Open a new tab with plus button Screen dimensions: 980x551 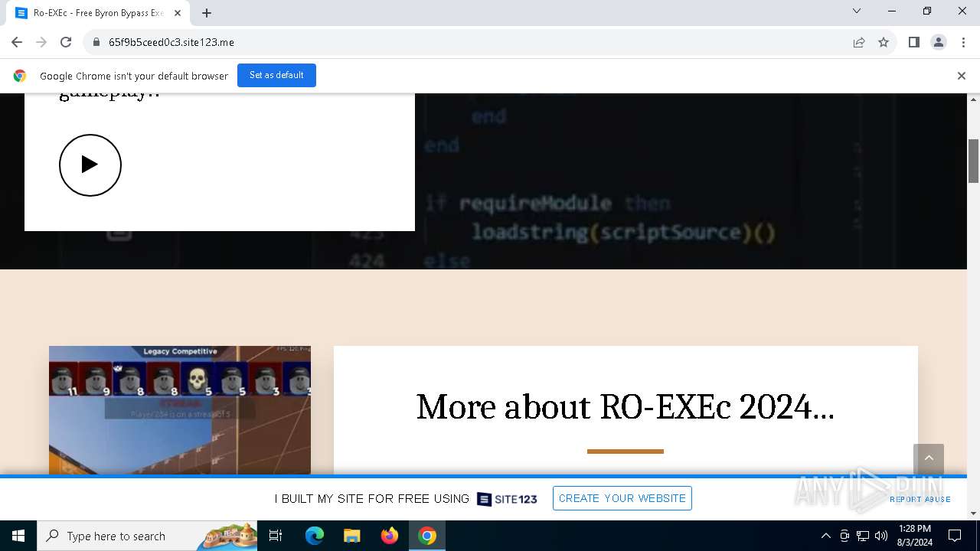click(x=207, y=13)
